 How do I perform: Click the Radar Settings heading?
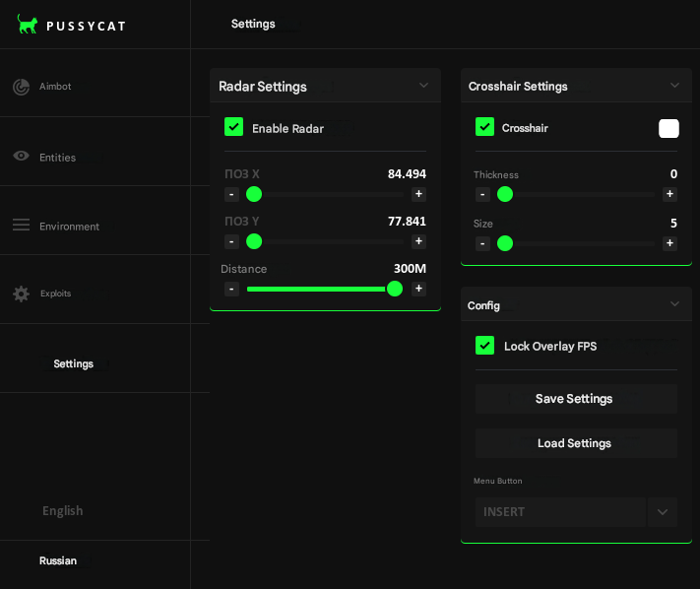[x=263, y=87]
